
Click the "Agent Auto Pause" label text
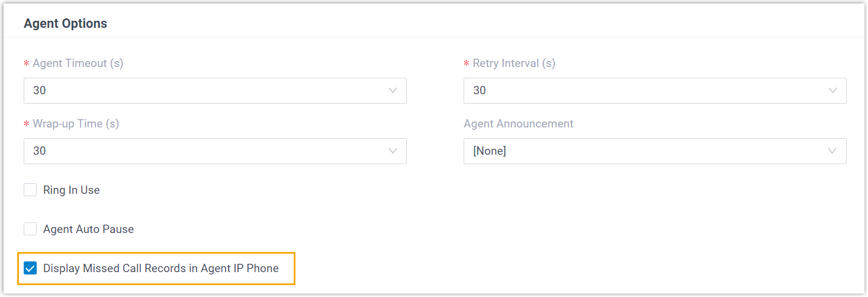tap(89, 229)
